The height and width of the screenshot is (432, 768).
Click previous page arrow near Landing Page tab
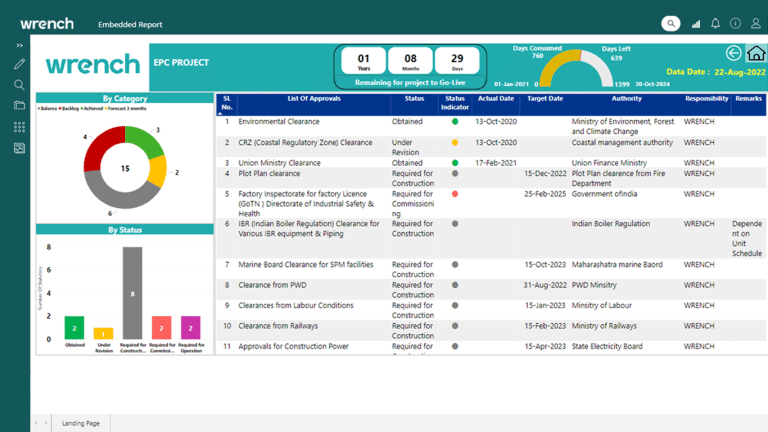pos(36,423)
